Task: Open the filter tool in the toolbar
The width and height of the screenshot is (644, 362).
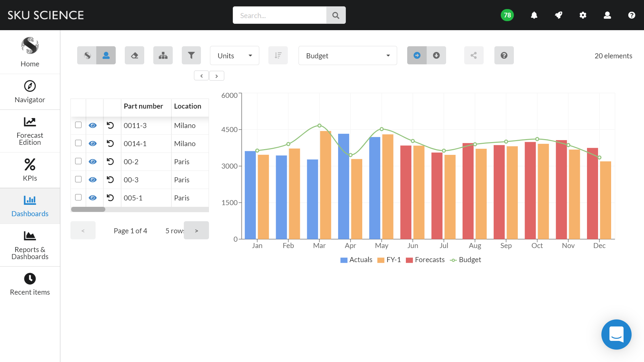Action: pos(191,55)
